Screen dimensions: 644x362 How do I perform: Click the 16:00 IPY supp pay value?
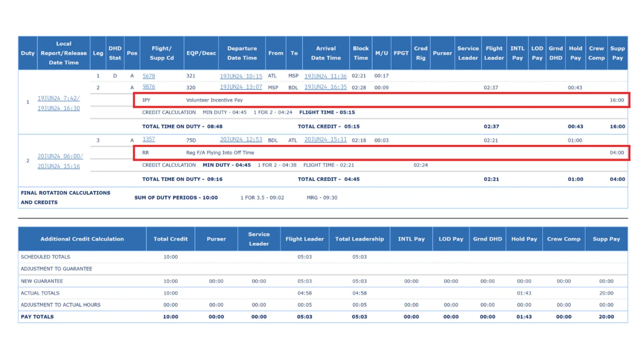point(617,100)
